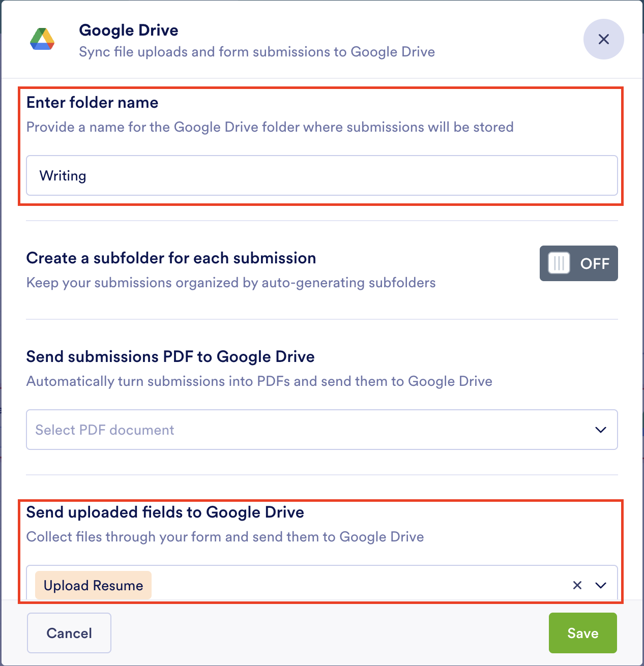Click the Google Drive title text
Screen dimensions: 644x666
[x=129, y=30]
